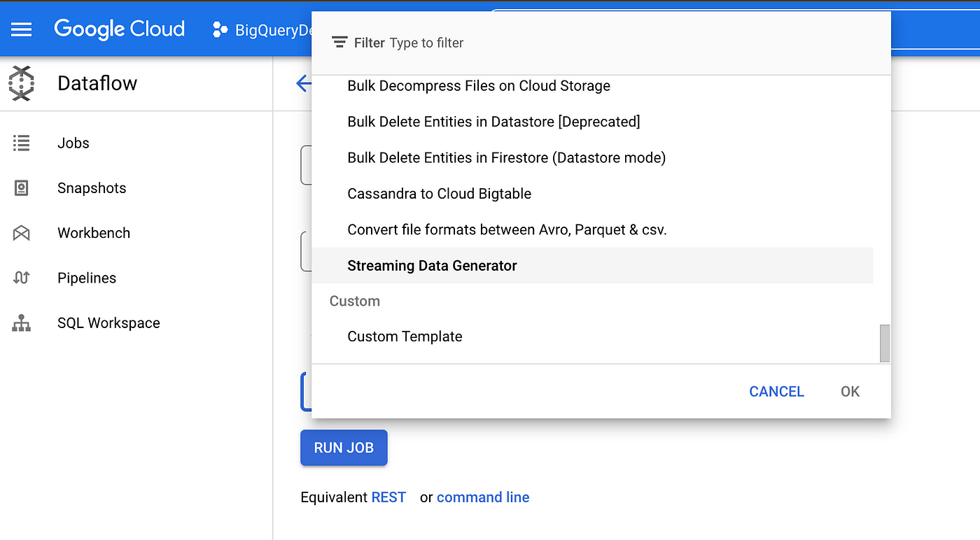Click the Google Cloud logo
Viewport: 980px width, 540px height.
(x=120, y=29)
